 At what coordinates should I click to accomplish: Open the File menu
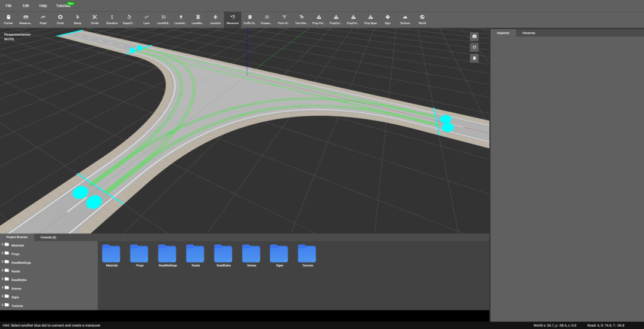tap(8, 5)
